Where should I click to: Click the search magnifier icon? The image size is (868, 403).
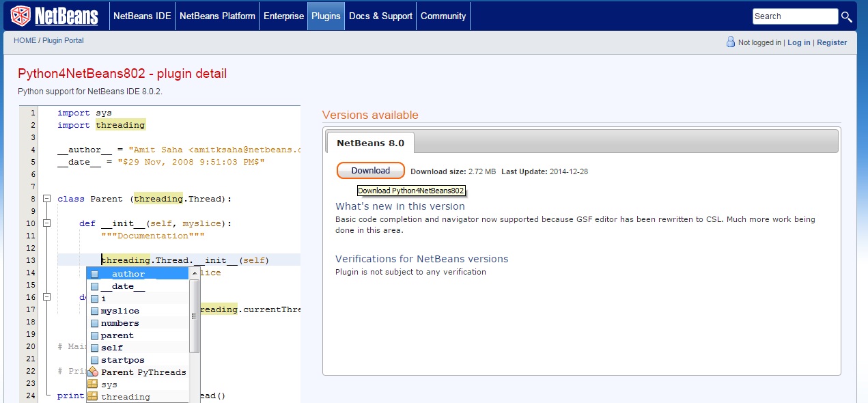pos(847,16)
